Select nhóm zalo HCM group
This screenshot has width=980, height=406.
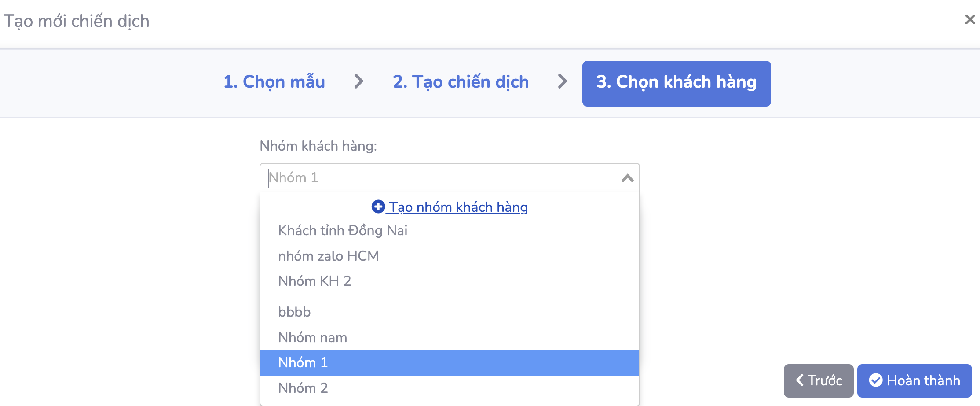coord(328,256)
